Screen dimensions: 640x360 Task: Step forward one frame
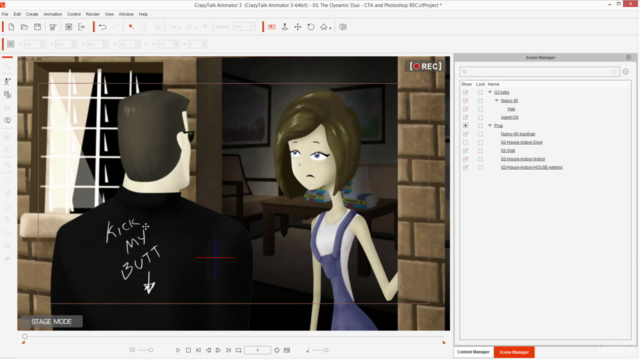coord(218,350)
